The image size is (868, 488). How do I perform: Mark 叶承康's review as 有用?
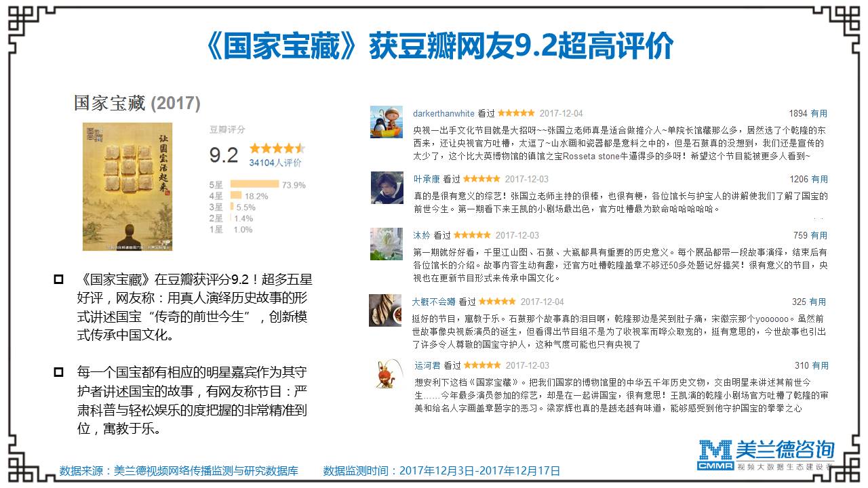819,179
